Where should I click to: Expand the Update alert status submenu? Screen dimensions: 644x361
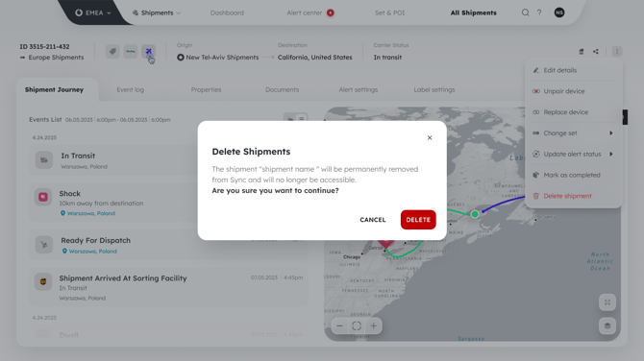pyautogui.click(x=574, y=154)
